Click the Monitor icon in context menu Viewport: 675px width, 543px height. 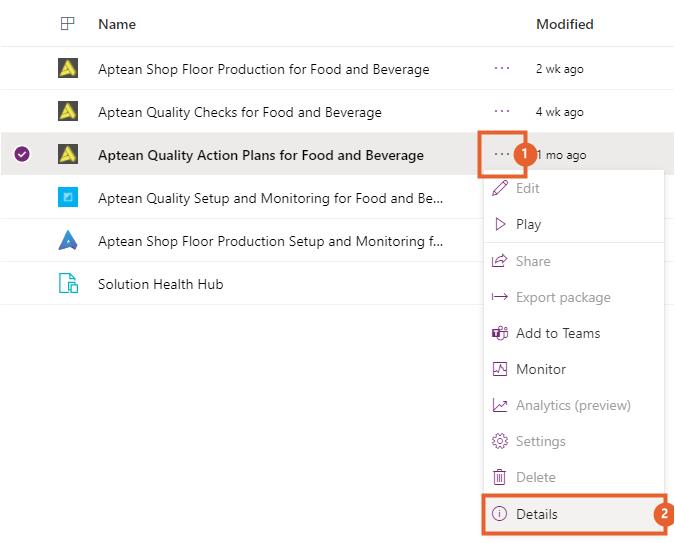500,369
